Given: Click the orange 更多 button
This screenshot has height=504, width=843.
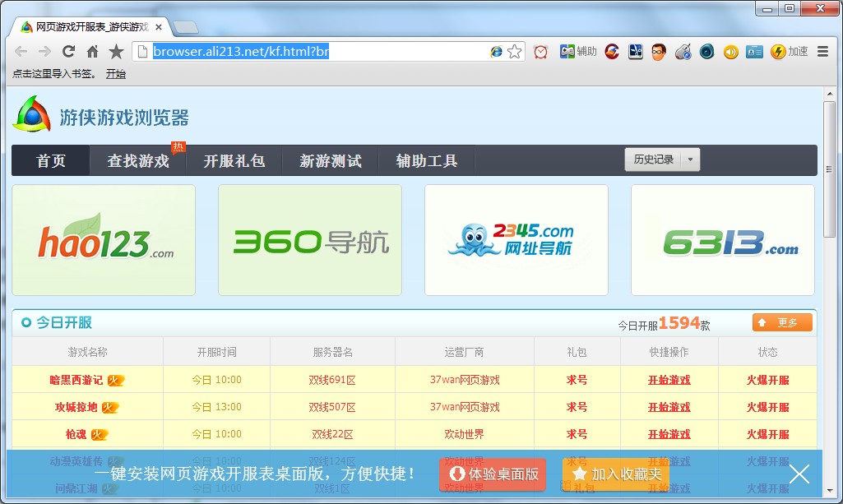Looking at the screenshot, I should tap(782, 322).
